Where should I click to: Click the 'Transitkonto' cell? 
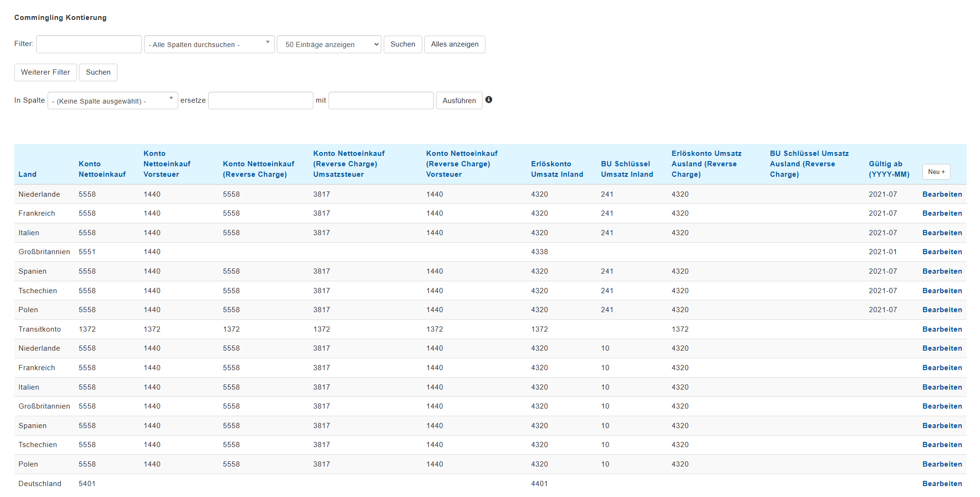coord(39,329)
